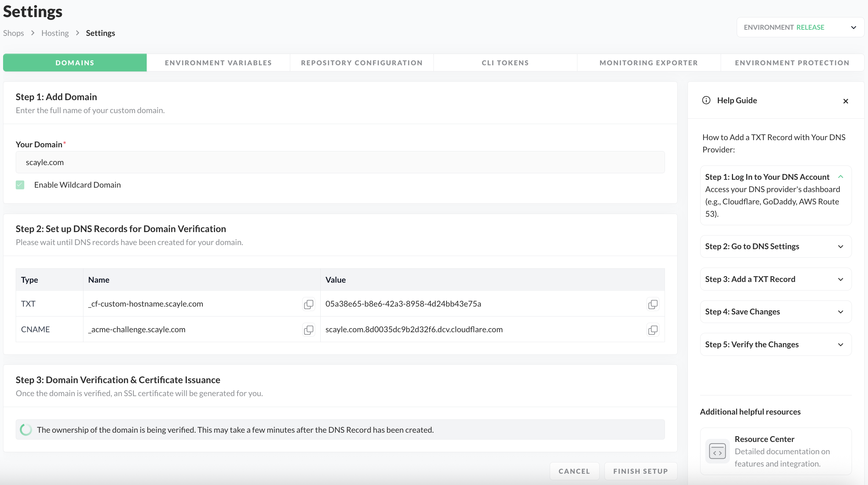Copy the TXT record value

point(653,304)
